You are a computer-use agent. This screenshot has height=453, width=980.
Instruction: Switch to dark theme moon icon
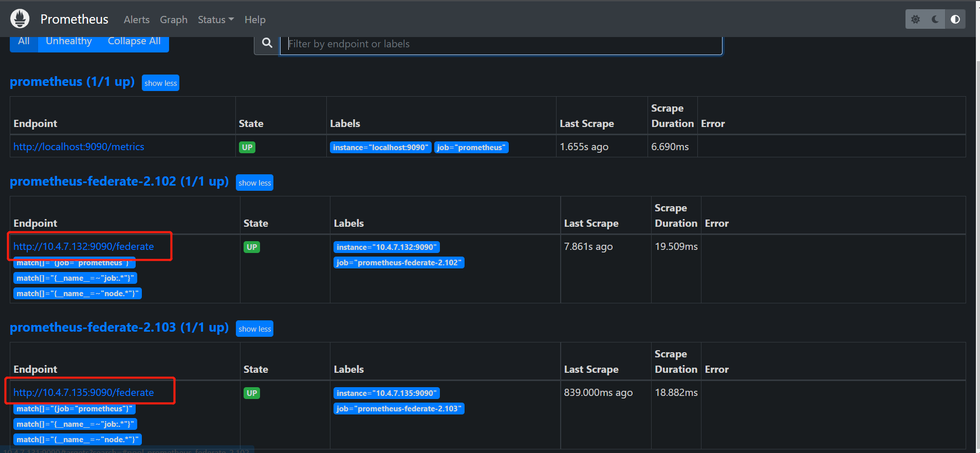[x=935, y=20]
